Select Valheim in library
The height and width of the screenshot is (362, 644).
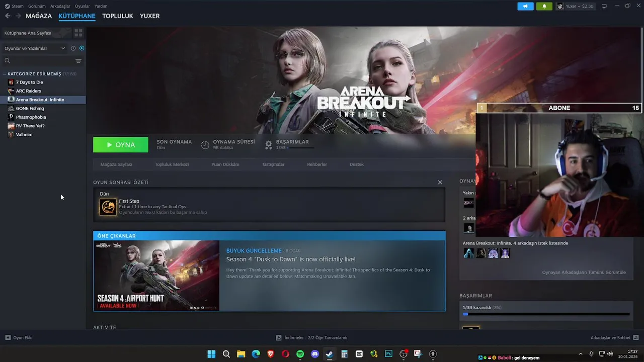(43, 135)
